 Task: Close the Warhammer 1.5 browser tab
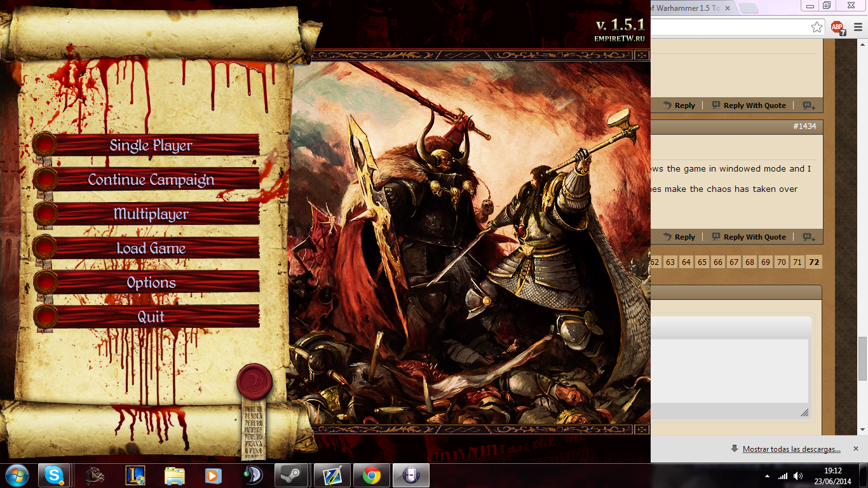(728, 8)
